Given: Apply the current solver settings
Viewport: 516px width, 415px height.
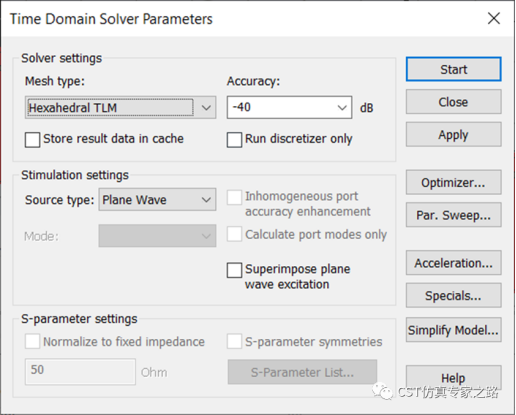Looking at the screenshot, I should (x=453, y=134).
